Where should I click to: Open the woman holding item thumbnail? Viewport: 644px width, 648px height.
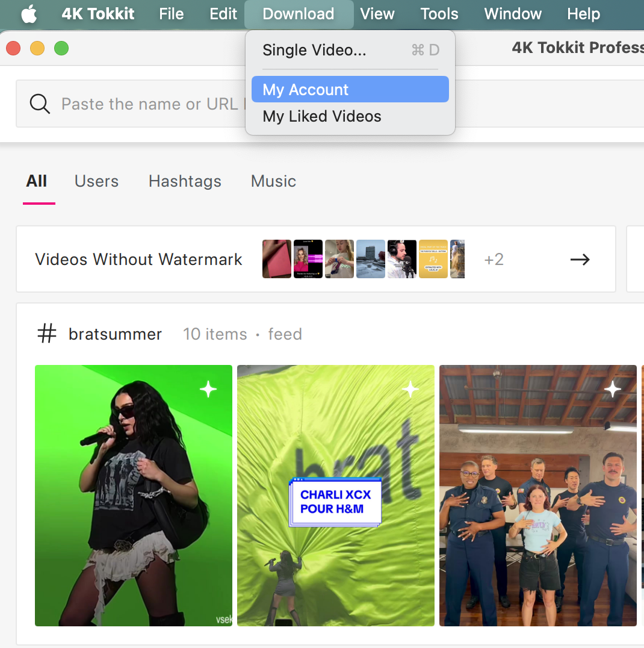[x=339, y=259]
